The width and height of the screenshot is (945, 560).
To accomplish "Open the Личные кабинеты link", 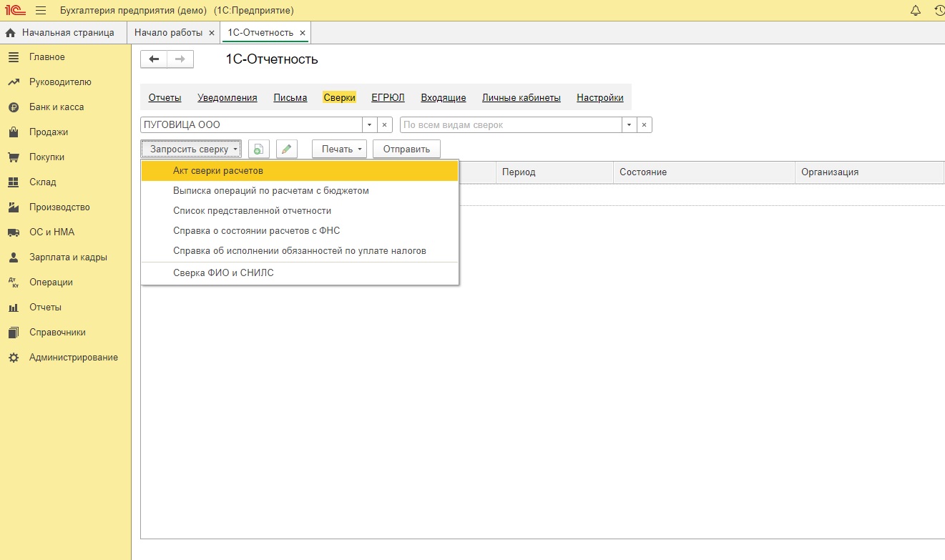I will (522, 98).
